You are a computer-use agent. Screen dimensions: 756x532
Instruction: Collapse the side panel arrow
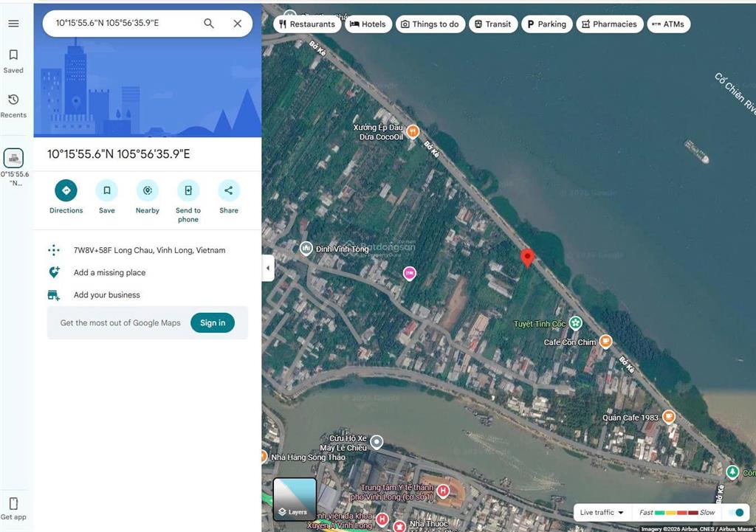268,268
